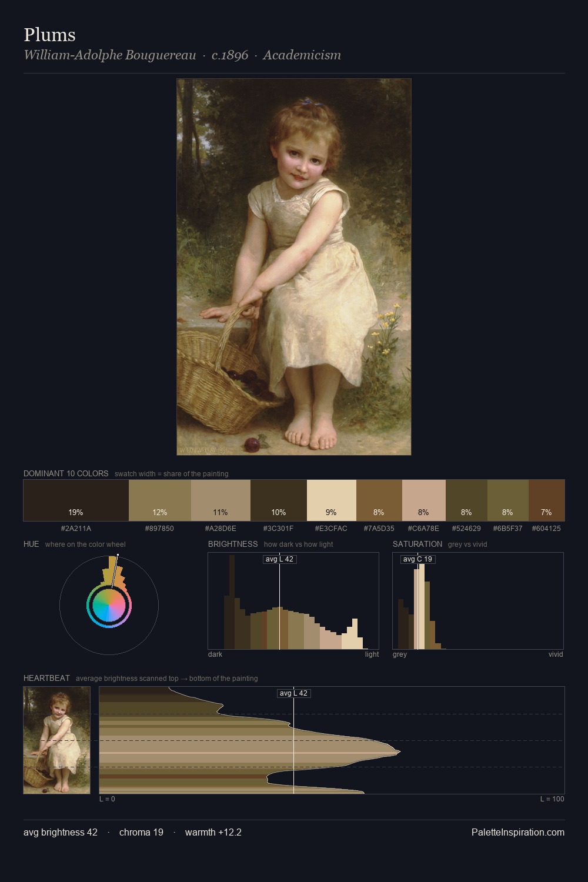The width and height of the screenshot is (588, 882).
Task: Click the saturation histogram chart
Action: pyautogui.click(x=478, y=601)
